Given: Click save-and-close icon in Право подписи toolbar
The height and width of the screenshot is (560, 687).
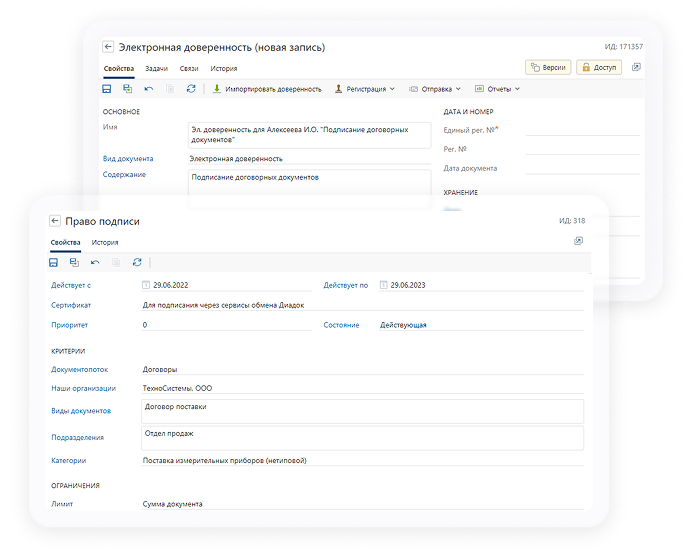Looking at the screenshot, I should point(74,262).
